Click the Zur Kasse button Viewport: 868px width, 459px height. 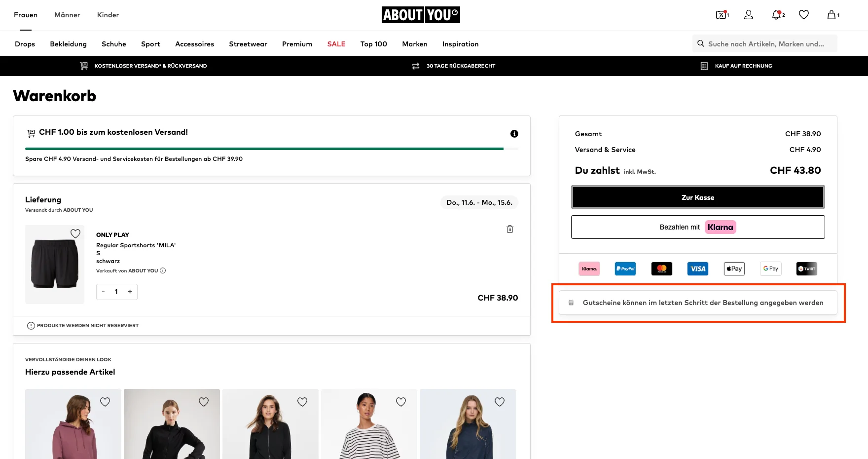(x=698, y=197)
